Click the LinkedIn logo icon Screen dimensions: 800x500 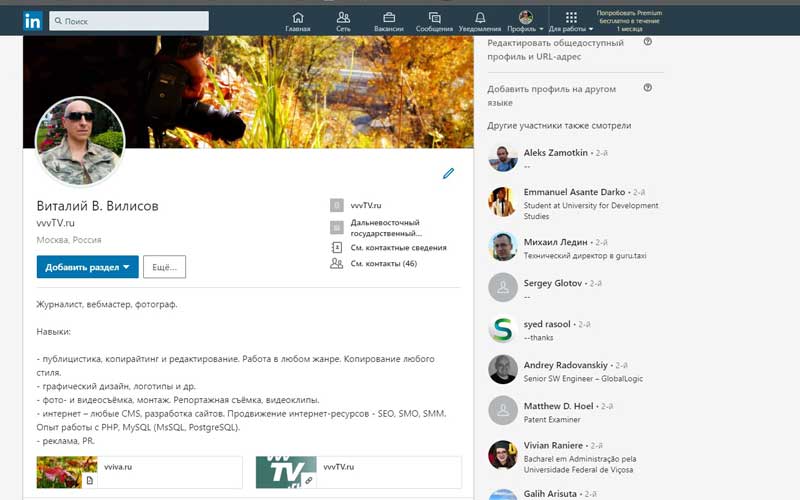tap(33, 21)
